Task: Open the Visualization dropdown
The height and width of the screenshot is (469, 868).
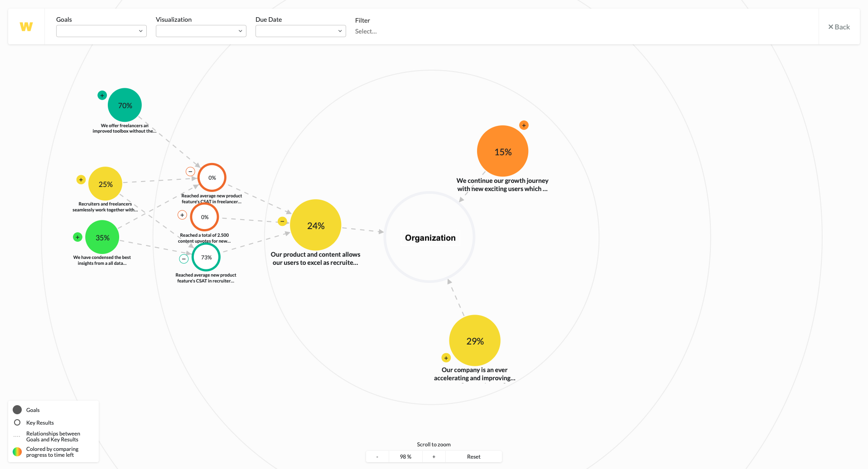Action: tap(201, 31)
